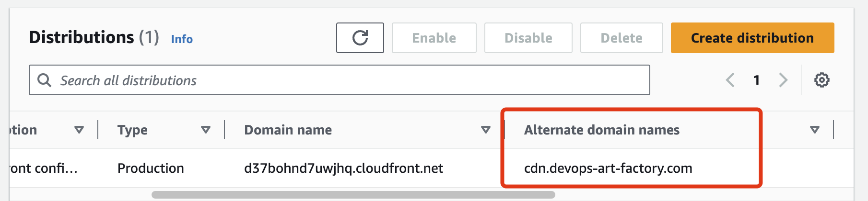Click the refresh distributions icon button
Viewport: 868px width, 201px height.
(x=360, y=38)
